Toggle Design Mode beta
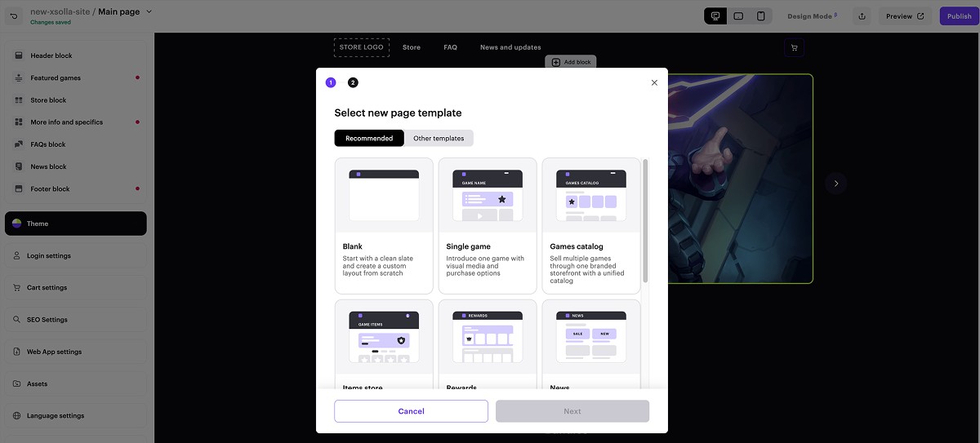 [x=812, y=16]
